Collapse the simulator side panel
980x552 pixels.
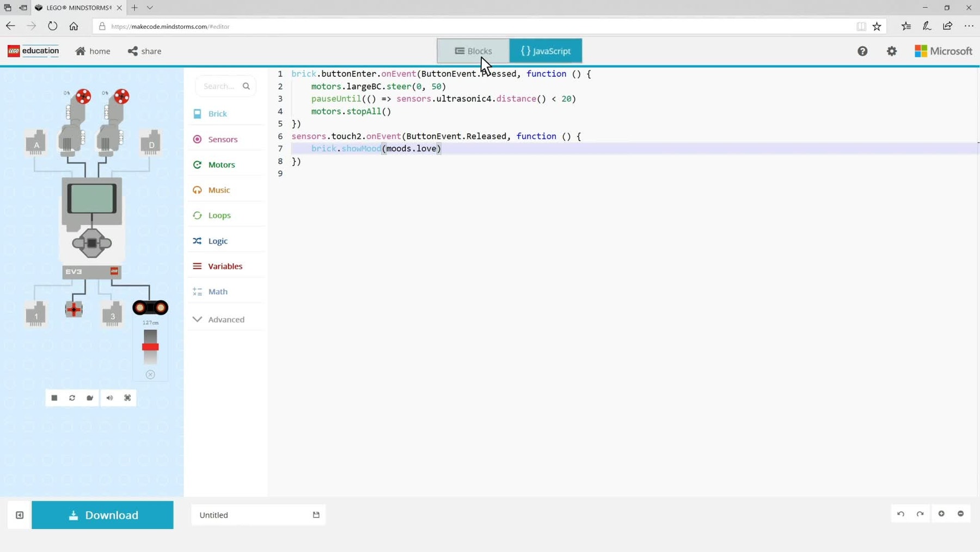pos(20,515)
